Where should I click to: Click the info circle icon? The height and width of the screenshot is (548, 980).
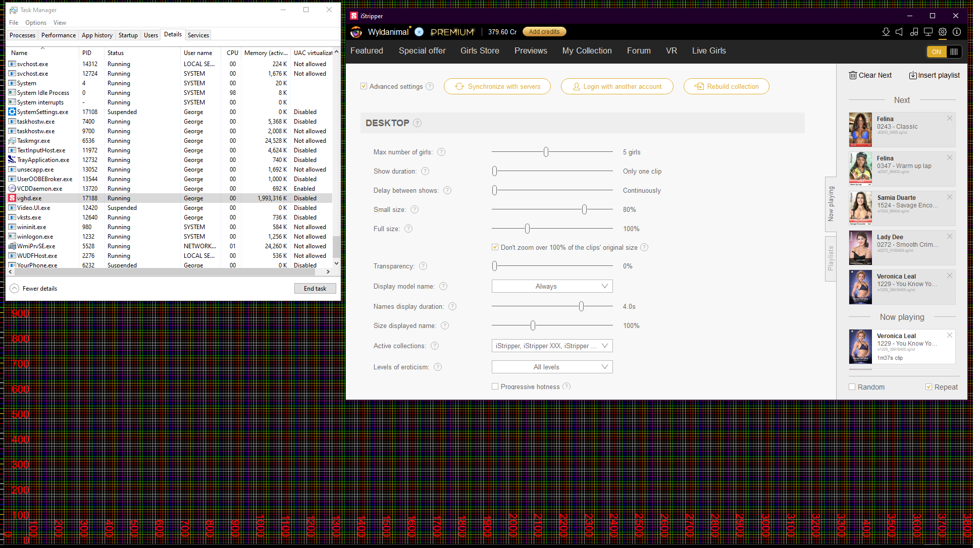point(957,32)
